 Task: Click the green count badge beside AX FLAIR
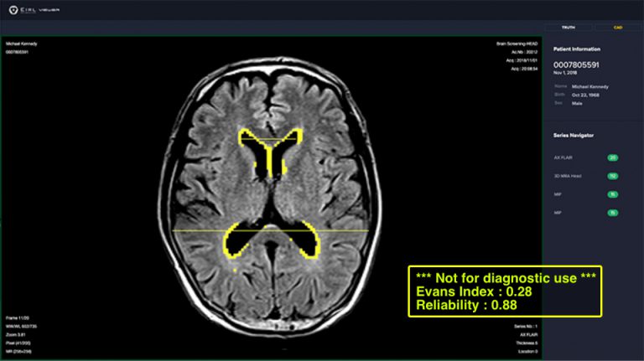612,157
